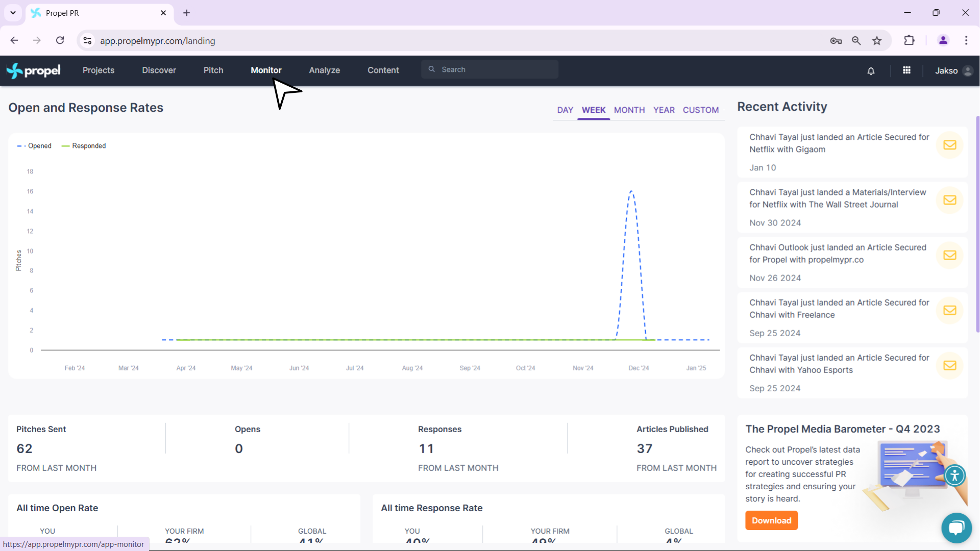
Task: Open the Pitch menu
Action: coord(213,70)
